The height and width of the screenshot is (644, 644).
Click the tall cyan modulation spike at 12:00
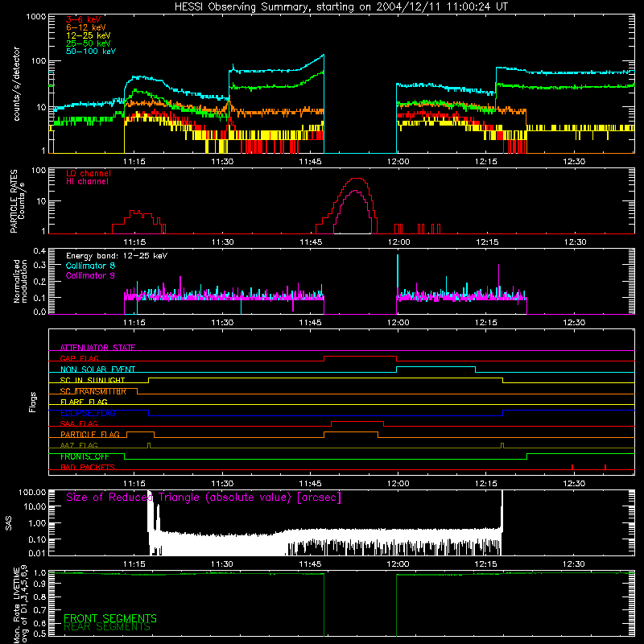coord(397,271)
